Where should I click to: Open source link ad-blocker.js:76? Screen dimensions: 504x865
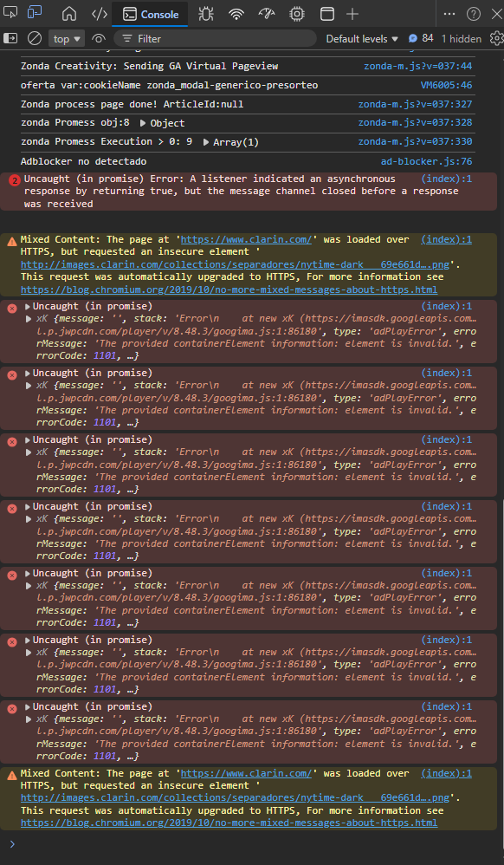click(x=426, y=161)
